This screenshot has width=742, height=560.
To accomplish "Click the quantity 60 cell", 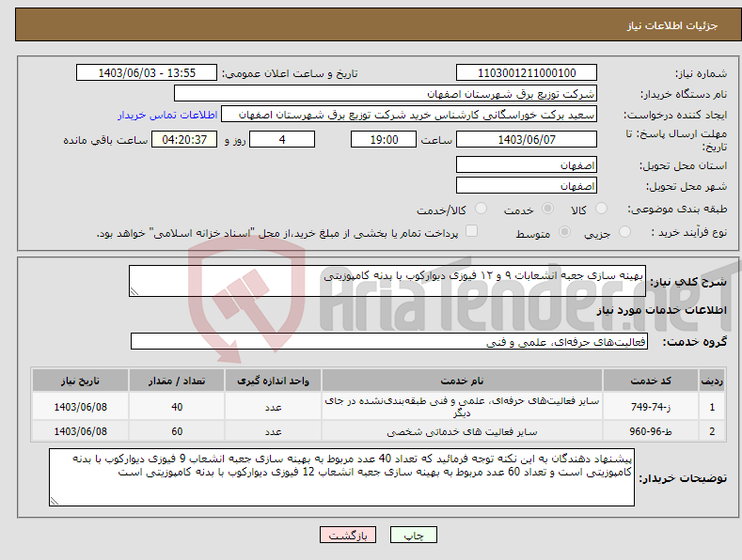I will [177, 431].
